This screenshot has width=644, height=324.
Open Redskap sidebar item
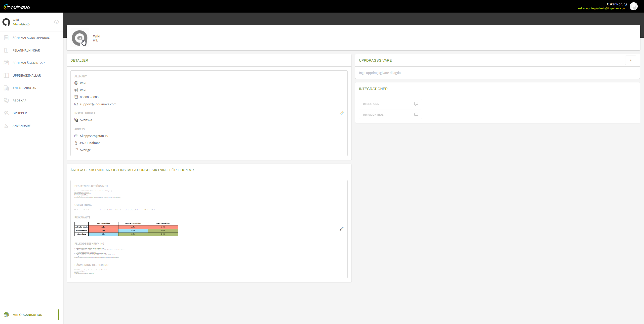click(x=19, y=101)
